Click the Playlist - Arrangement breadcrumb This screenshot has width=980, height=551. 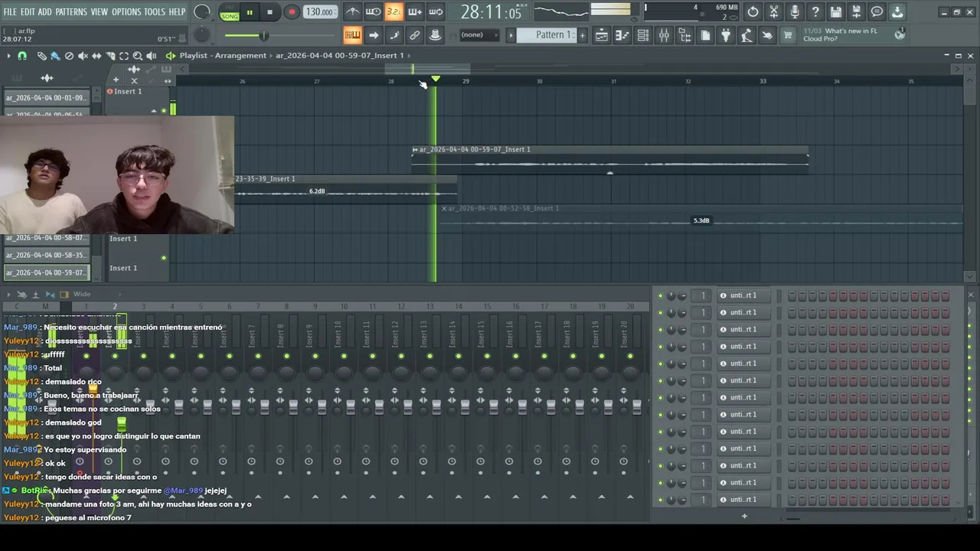pyautogui.click(x=223, y=56)
